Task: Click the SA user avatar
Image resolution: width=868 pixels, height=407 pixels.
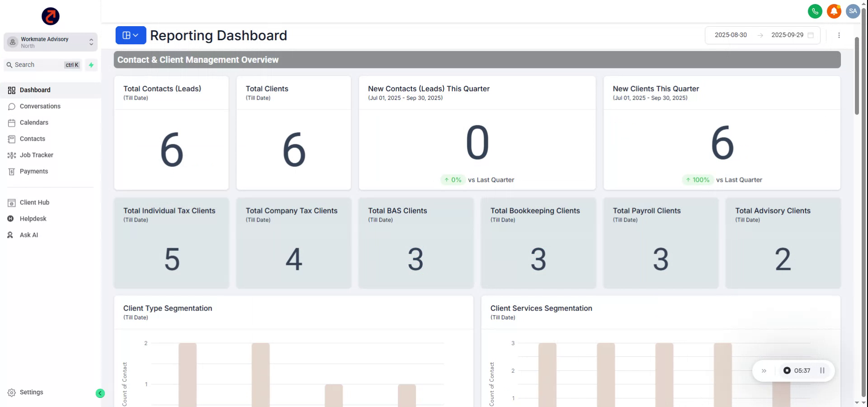Action: coord(853,11)
